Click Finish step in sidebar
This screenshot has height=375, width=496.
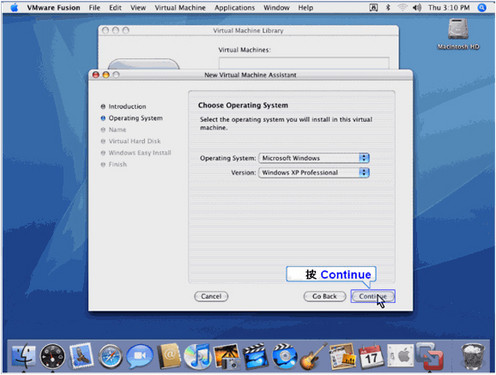pyautogui.click(x=114, y=164)
